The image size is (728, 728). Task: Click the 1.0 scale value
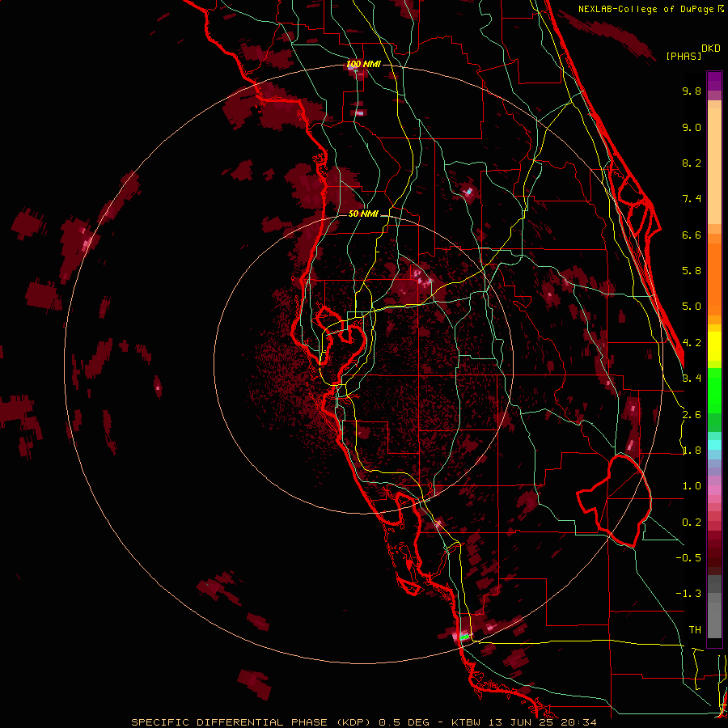tap(692, 486)
